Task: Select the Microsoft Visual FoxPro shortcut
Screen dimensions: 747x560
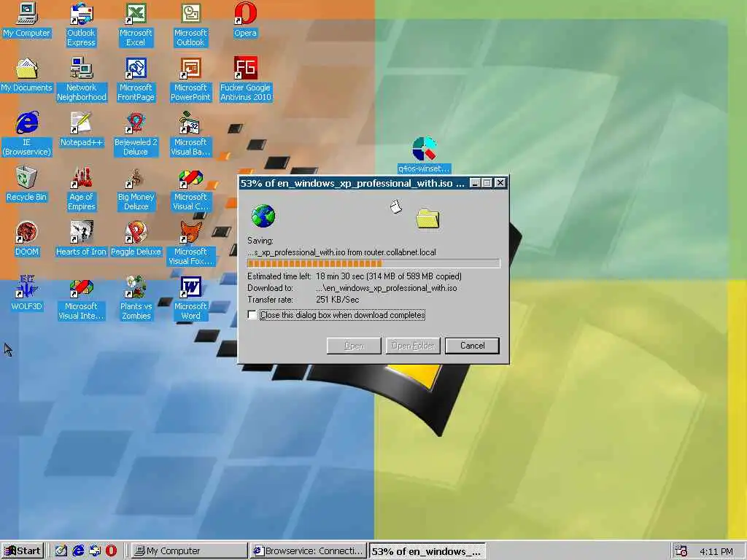Action: click(x=190, y=244)
